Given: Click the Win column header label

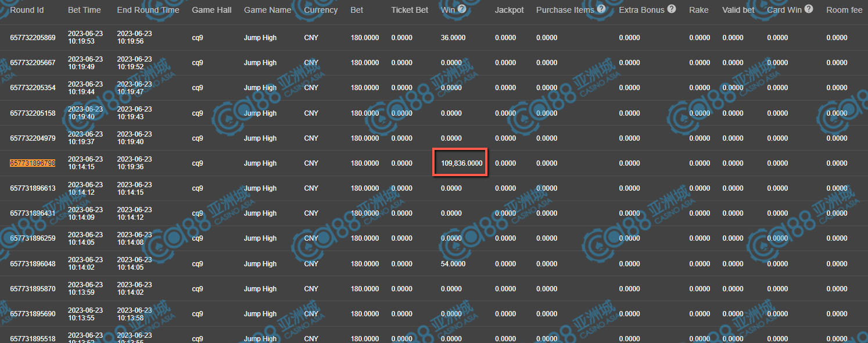Looking at the screenshot, I should pyautogui.click(x=448, y=10).
